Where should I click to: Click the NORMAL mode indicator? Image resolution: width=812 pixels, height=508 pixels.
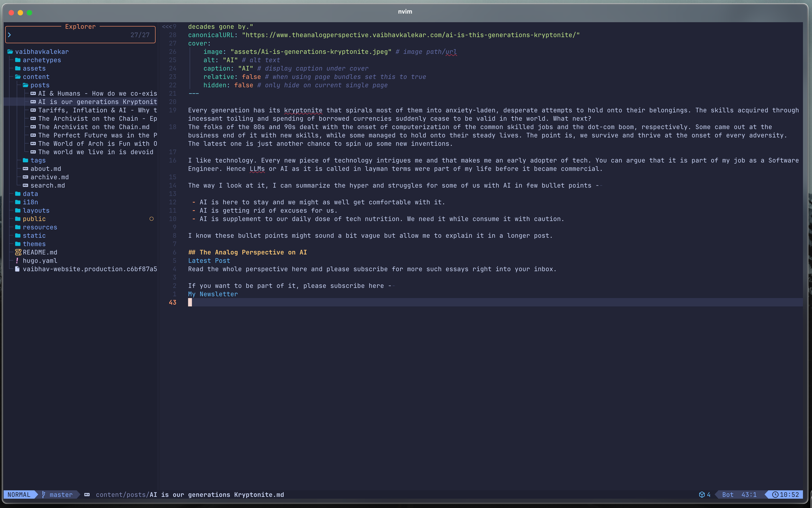(x=19, y=495)
